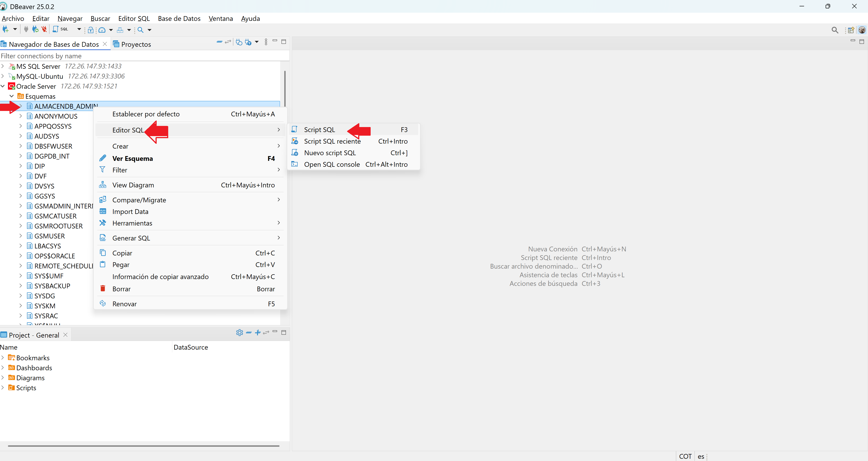The width and height of the screenshot is (868, 461).
Task: Toggle Link with Editor in the Database Navigator
Action: [x=228, y=42]
